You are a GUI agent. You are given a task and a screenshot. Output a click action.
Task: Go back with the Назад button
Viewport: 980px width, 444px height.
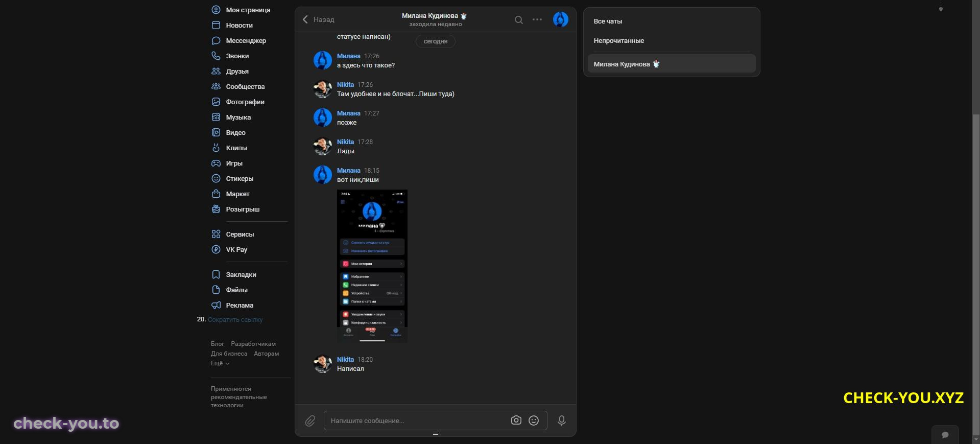click(318, 19)
